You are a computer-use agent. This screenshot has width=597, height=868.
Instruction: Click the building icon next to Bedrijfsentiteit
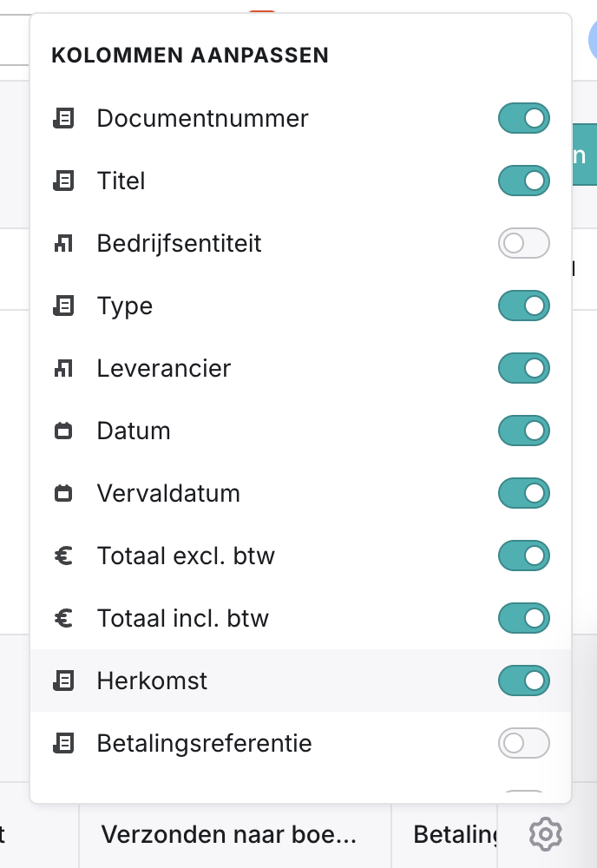[63, 244]
